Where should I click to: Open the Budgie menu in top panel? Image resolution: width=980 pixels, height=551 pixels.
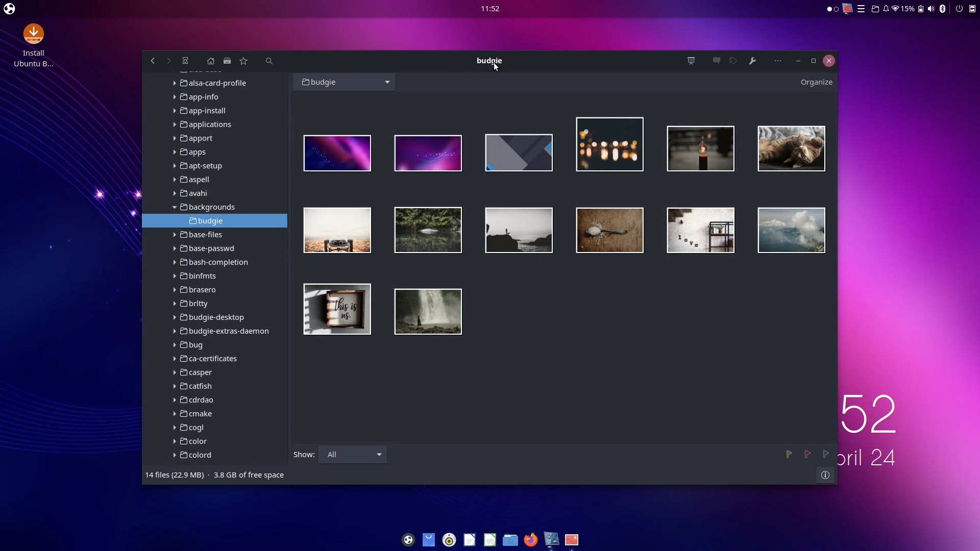pos(9,9)
